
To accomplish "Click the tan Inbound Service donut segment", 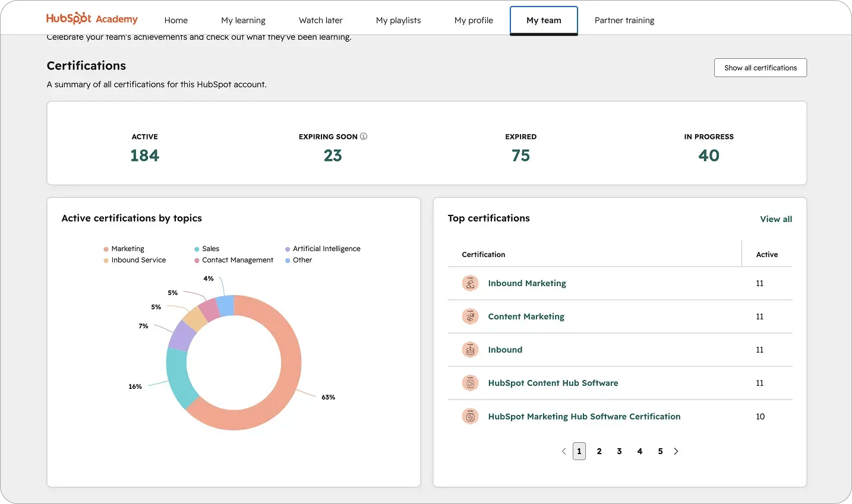I will click(x=195, y=319).
